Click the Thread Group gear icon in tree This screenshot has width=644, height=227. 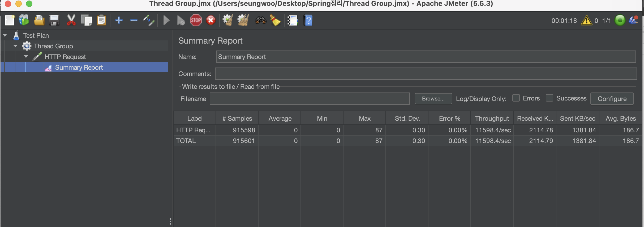click(x=27, y=46)
